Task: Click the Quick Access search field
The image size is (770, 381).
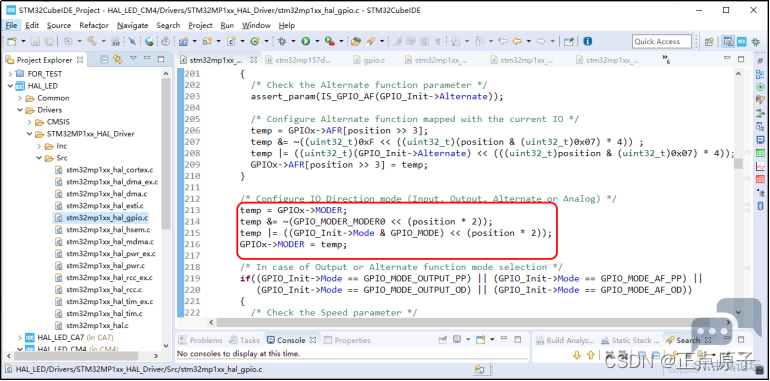Action: tap(661, 42)
